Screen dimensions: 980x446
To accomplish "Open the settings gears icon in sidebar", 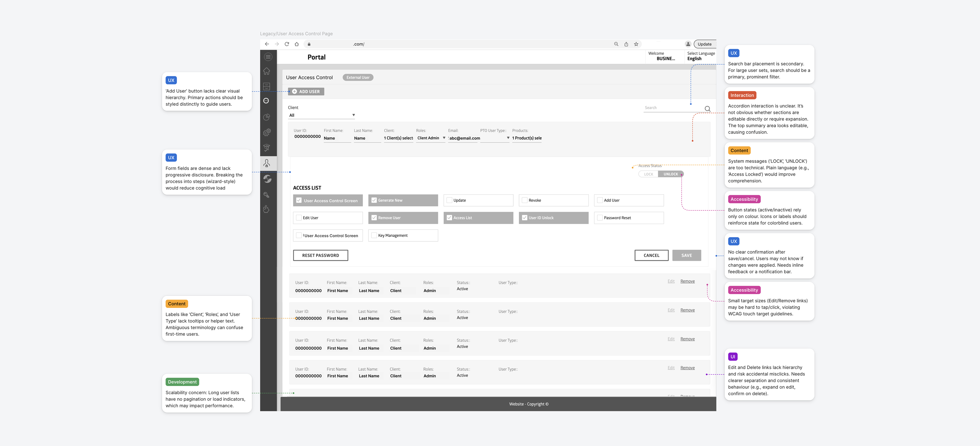I will (x=267, y=132).
